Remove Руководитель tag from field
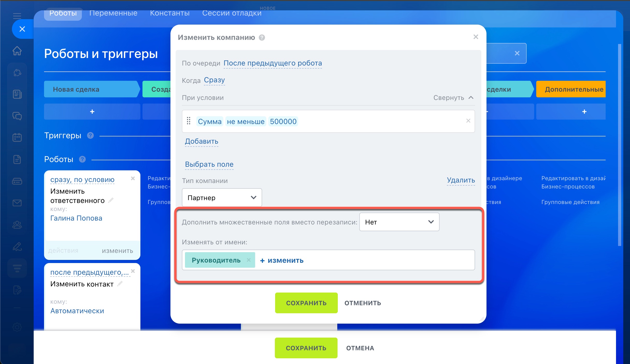 pyautogui.click(x=249, y=260)
